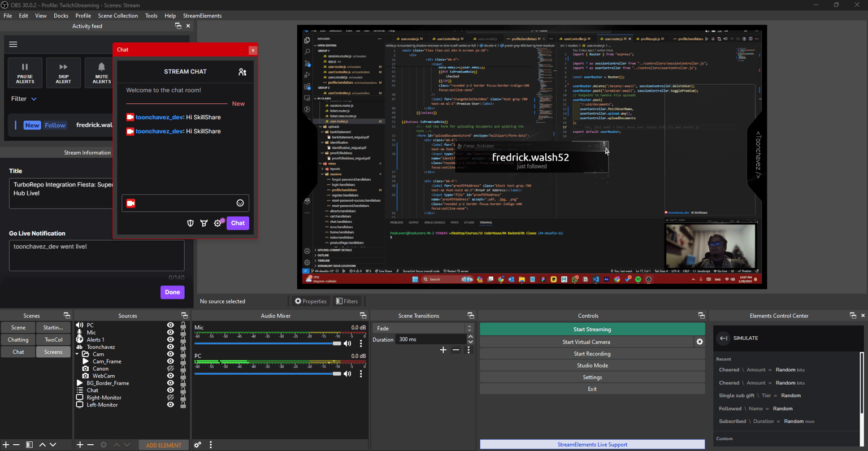The width and height of the screenshot is (868, 451).
Task: Hide the Left-Monitor source
Action: 170,405
